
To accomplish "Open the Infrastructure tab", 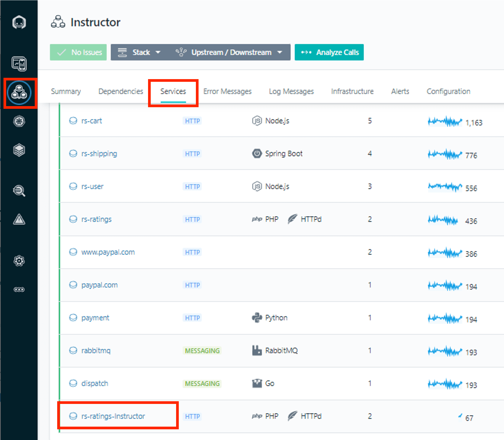I will [352, 91].
